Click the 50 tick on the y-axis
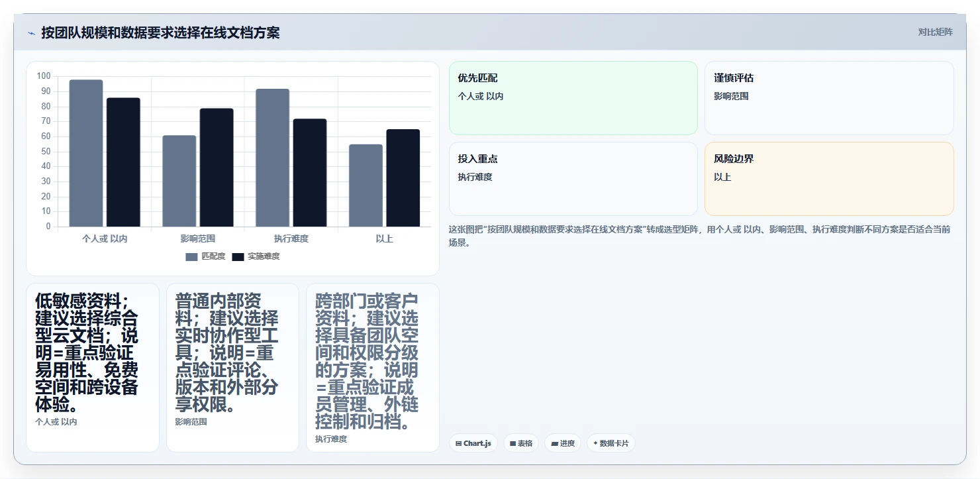 coord(46,151)
